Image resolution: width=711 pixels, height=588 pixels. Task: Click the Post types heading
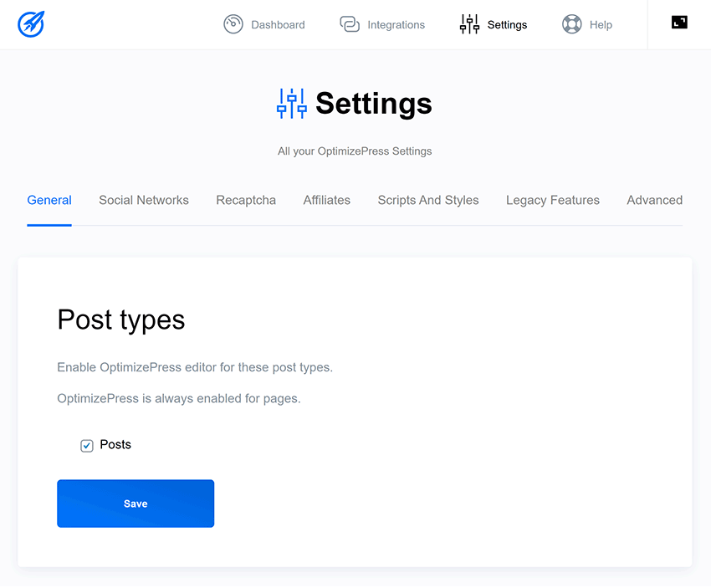tap(121, 320)
